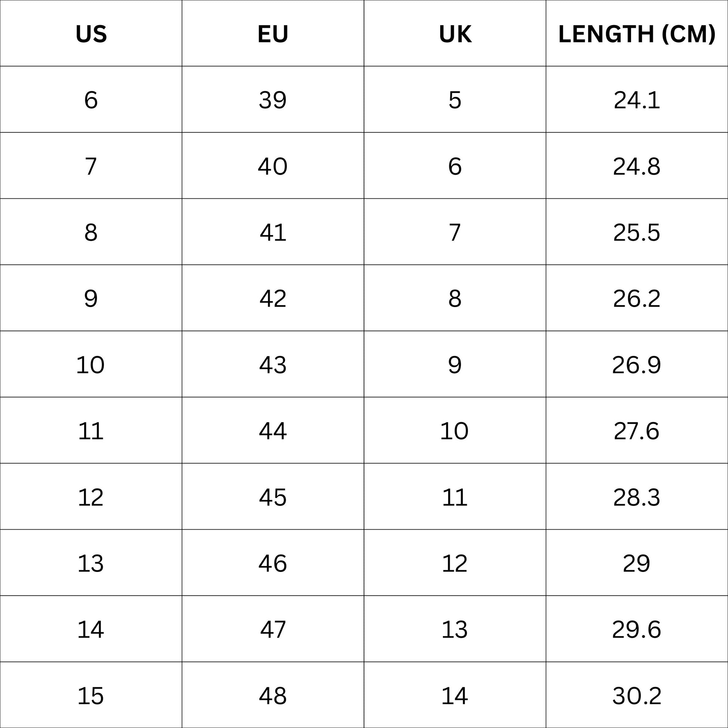Click the LENGTH (CM) column header
Screen dimensions: 728x728
pyautogui.click(x=636, y=34)
